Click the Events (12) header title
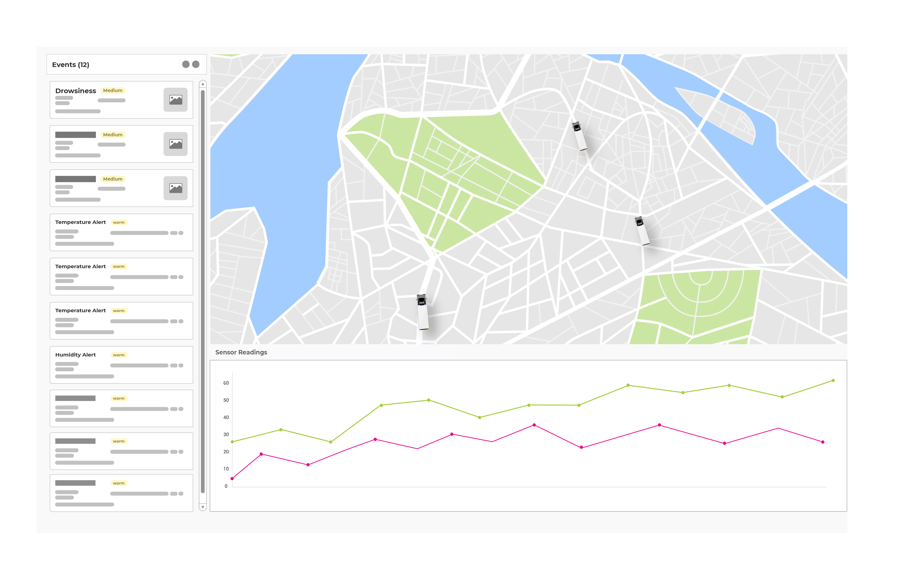The width and height of the screenshot is (924, 564). click(x=71, y=65)
